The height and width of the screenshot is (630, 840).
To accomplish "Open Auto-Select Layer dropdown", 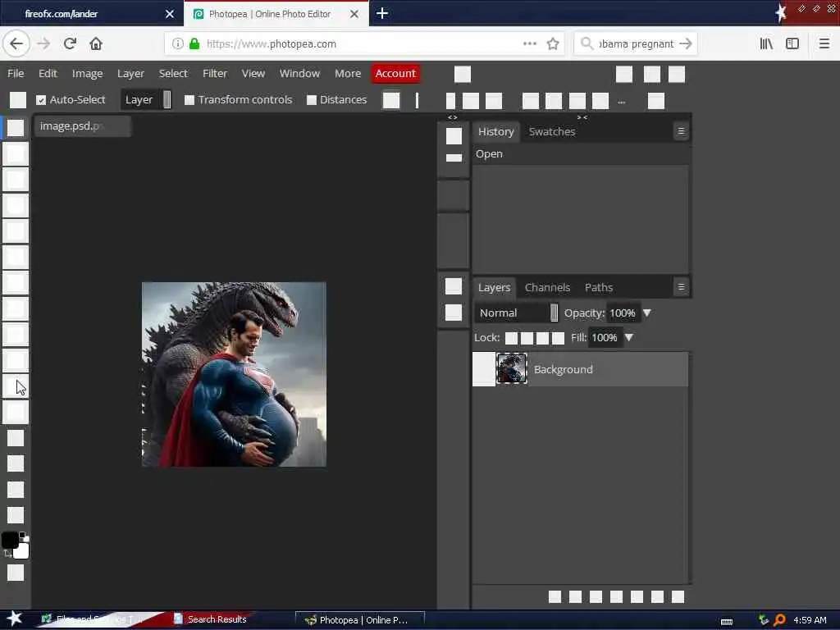I will point(146,99).
